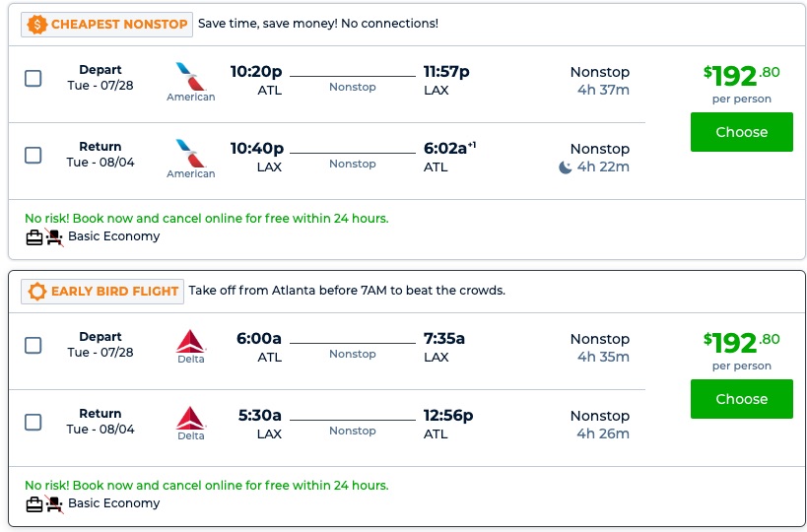Choose the American nonstop $192.80 flight
Image resolution: width=807 pixels, height=532 pixels.
[x=741, y=132]
